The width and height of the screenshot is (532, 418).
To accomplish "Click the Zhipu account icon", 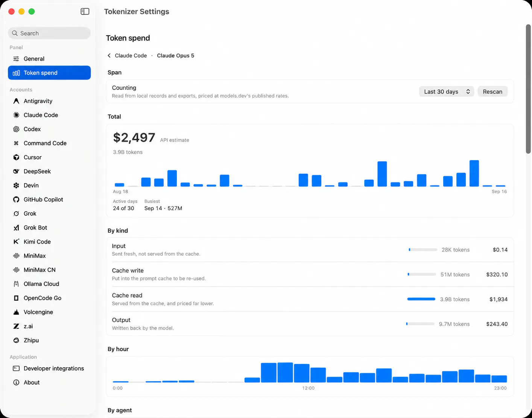I will click(16, 340).
